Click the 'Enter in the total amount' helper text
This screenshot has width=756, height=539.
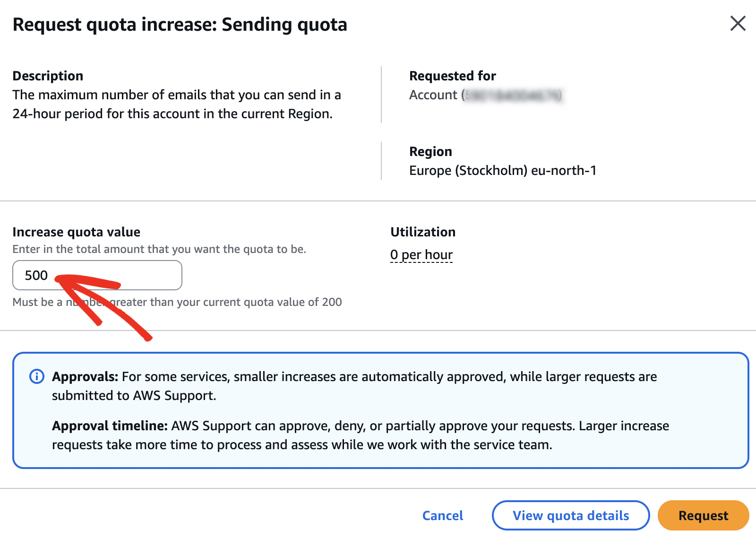(x=159, y=249)
